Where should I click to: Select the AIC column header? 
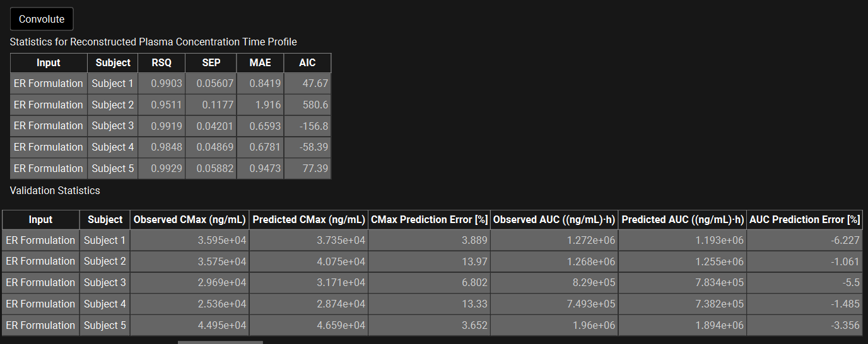click(x=307, y=62)
